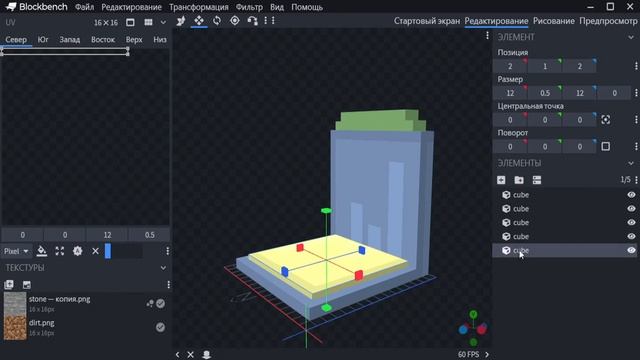Select the Move tool gizmo icon
The image size is (640, 360).
point(181,21)
